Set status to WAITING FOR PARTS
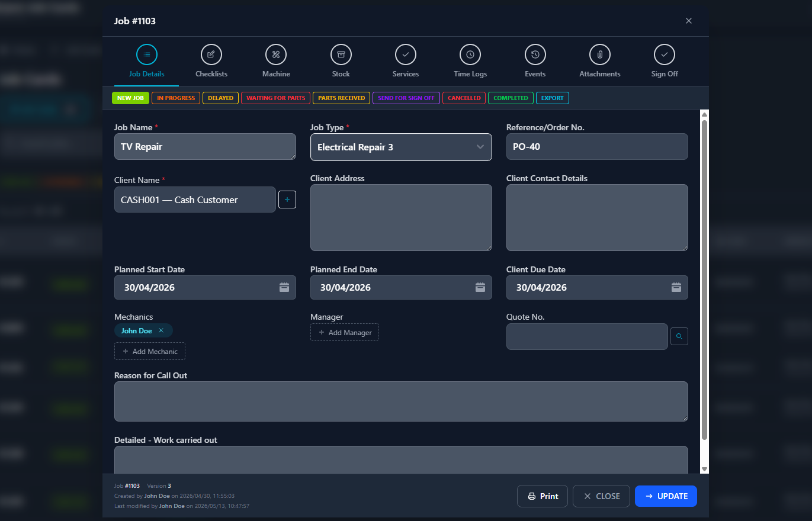 click(x=276, y=98)
